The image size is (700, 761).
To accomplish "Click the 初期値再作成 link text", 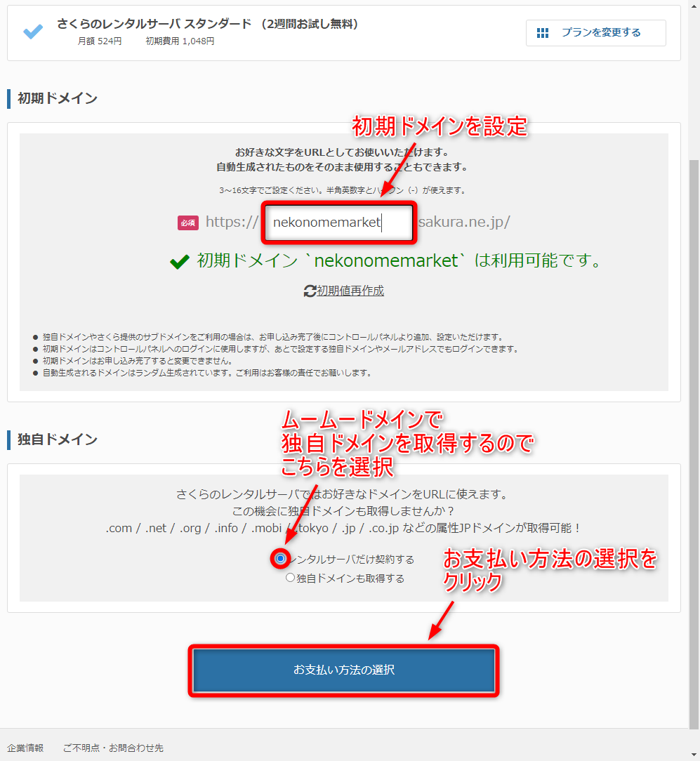I will point(350,291).
